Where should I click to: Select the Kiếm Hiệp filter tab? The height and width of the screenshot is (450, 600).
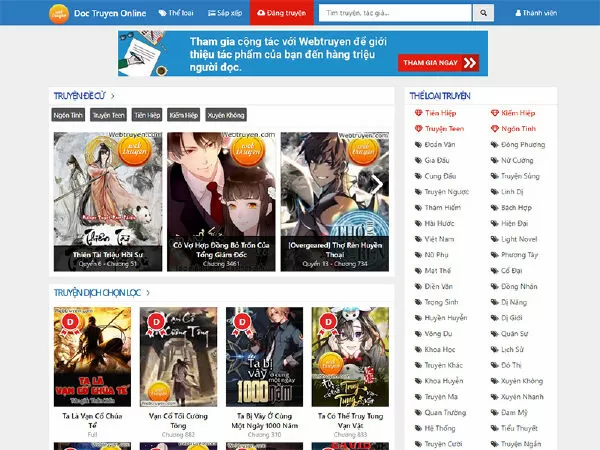(x=184, y=115)
